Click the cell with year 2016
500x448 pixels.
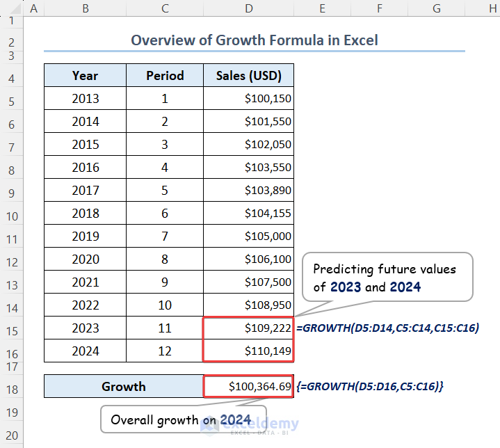(85, 167)
